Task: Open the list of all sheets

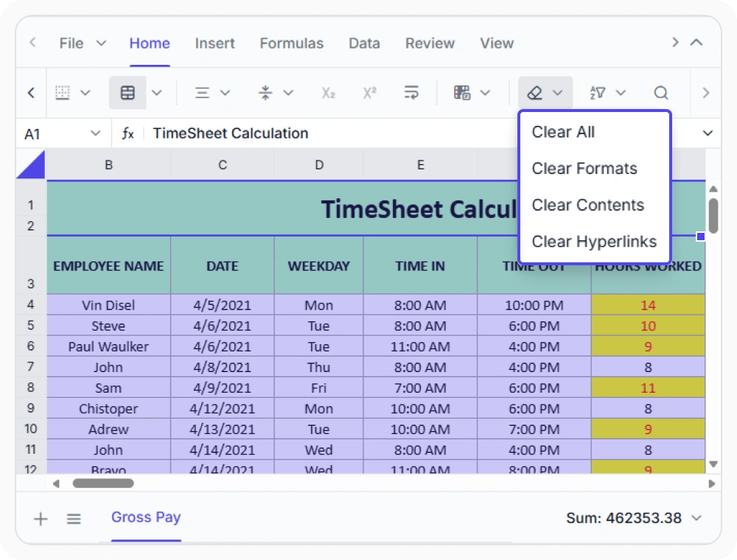Action: pyautogui.click(x=74, y=519)
